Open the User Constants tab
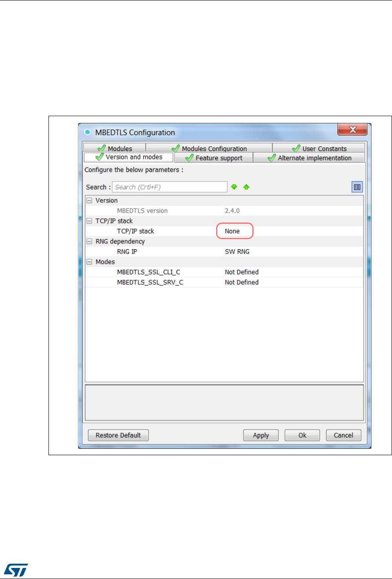 (319, 148)
